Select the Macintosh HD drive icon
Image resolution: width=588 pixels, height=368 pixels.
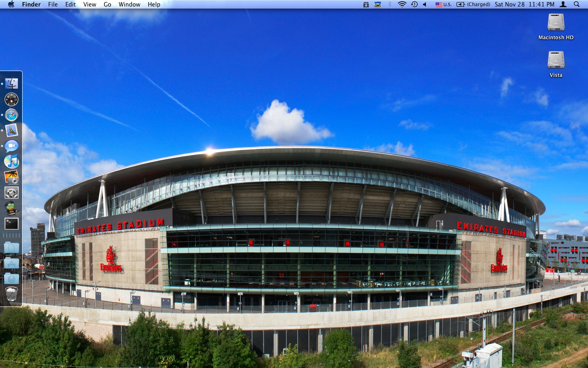pyautogui.click(x=556, y=27)
